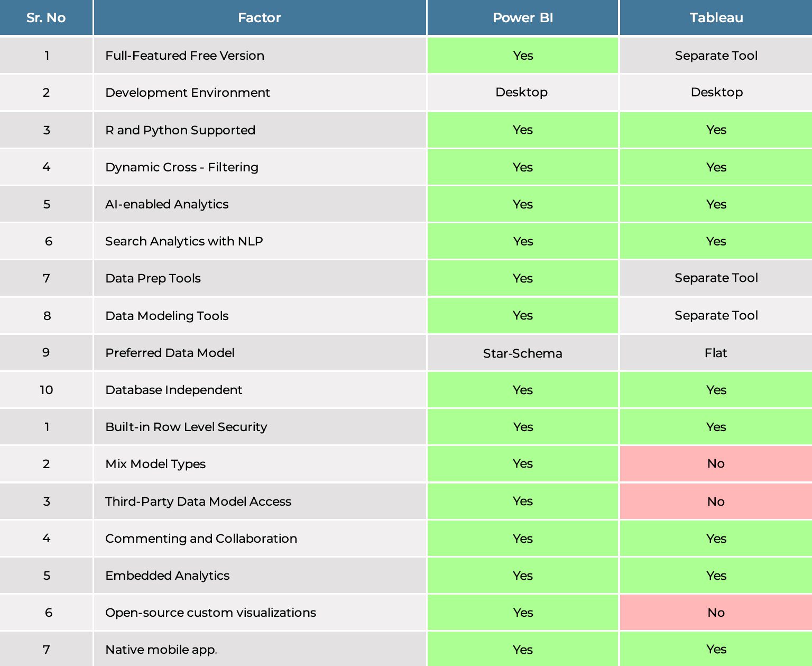The image size is (812, 666).
Task: Select 'Mix Model Types' factor cell
Action: 260,464
